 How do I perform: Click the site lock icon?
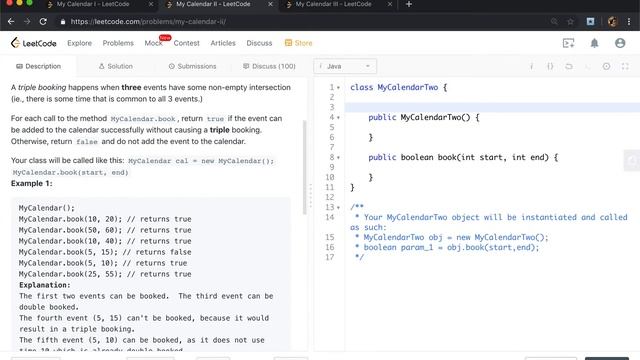click(x=63, y=22)
